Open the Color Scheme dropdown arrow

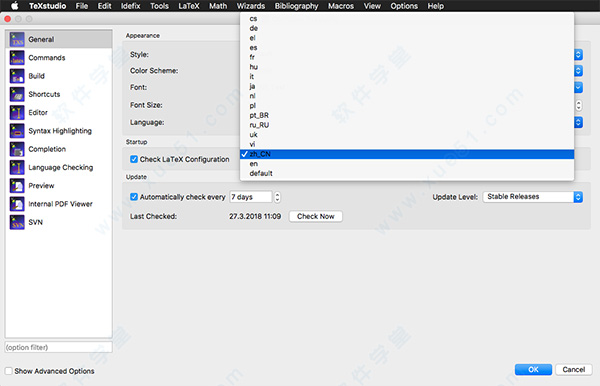(x=578, y=71)
